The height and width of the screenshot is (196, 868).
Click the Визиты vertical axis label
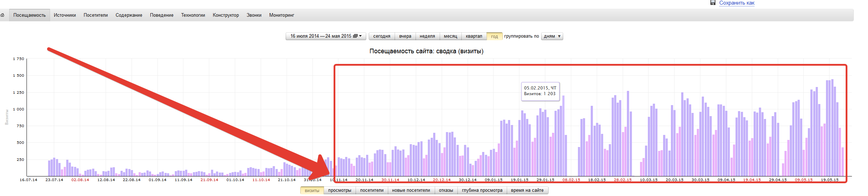point(6,117)
